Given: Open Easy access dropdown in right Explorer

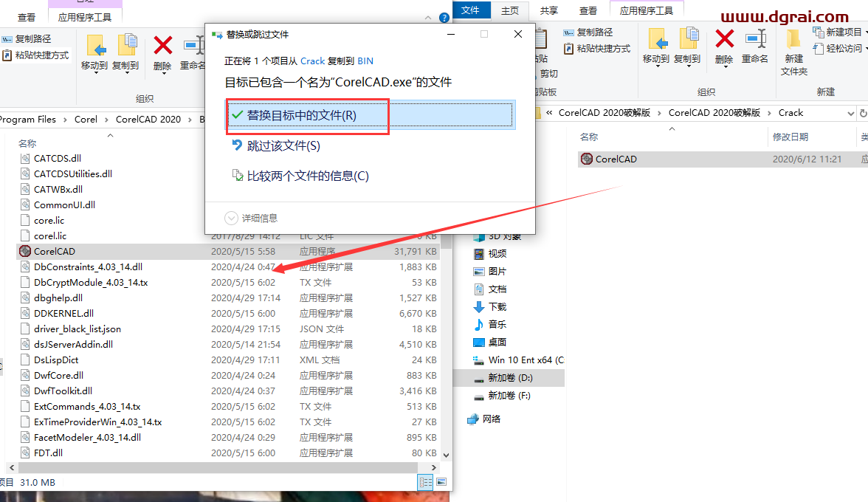Looking at the screenshot, I should (x=840, y=48).
